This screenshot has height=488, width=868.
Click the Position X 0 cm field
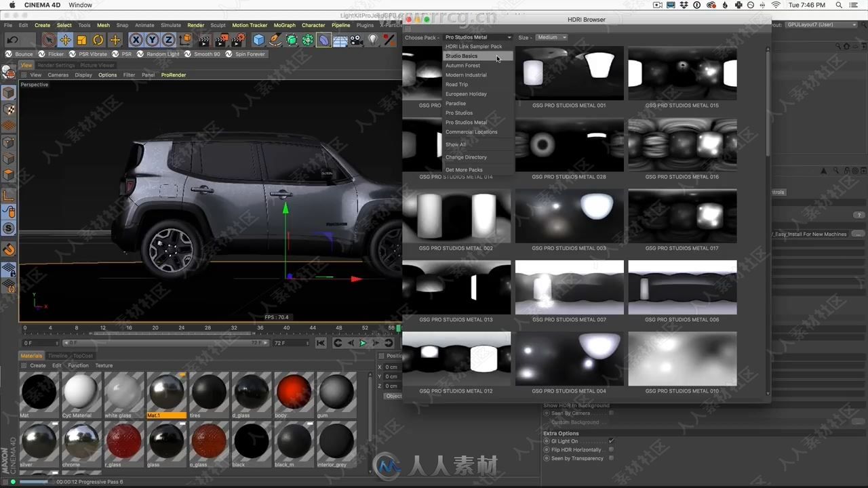tap(392, 367)
